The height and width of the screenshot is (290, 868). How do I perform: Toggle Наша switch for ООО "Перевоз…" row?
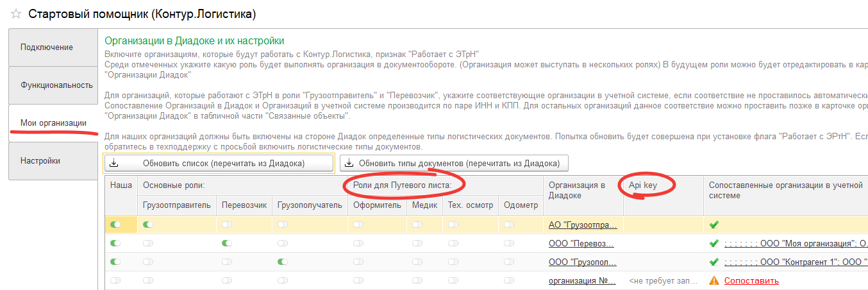point(115,244)
